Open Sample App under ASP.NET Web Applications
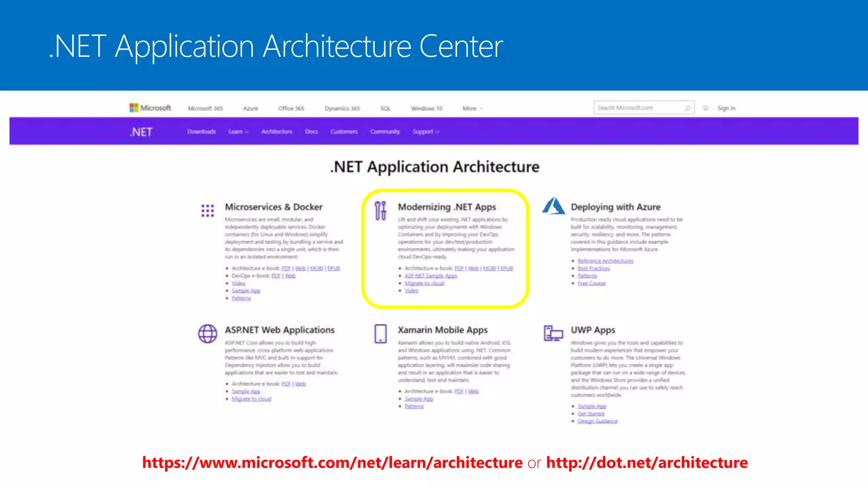This screenshot has width=868, height=488. [x=246, y=391]
